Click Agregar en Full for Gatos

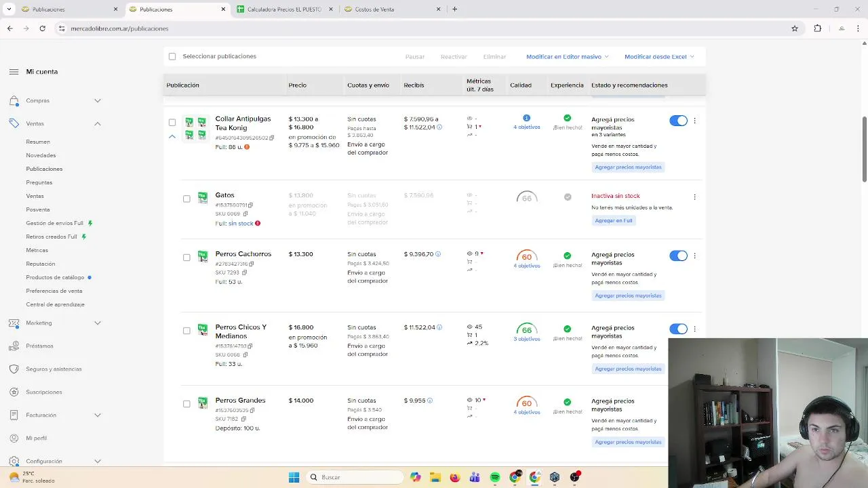pos(614,220)
